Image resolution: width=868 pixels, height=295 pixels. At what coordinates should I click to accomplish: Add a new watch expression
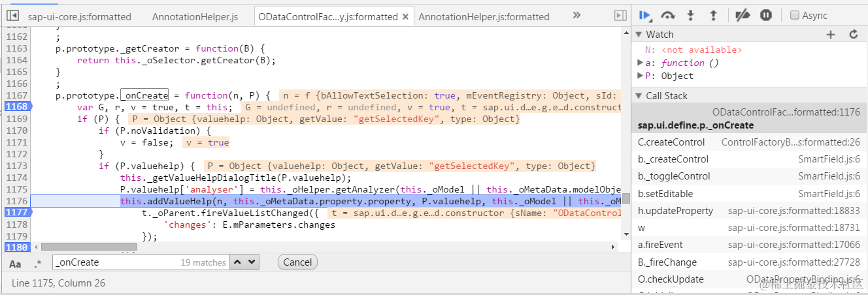[x=831, y=35]
